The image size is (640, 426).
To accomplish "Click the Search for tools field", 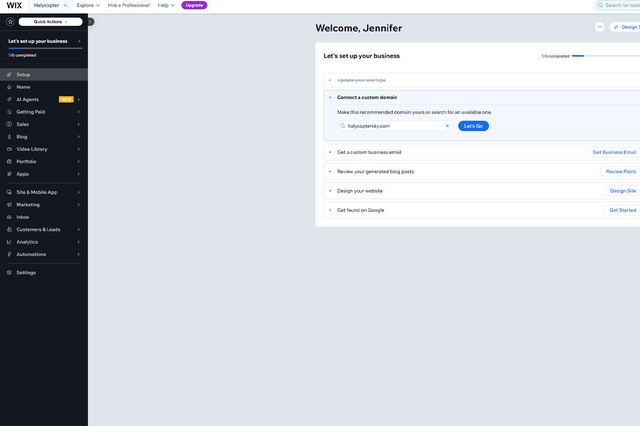I will [618, 5].
